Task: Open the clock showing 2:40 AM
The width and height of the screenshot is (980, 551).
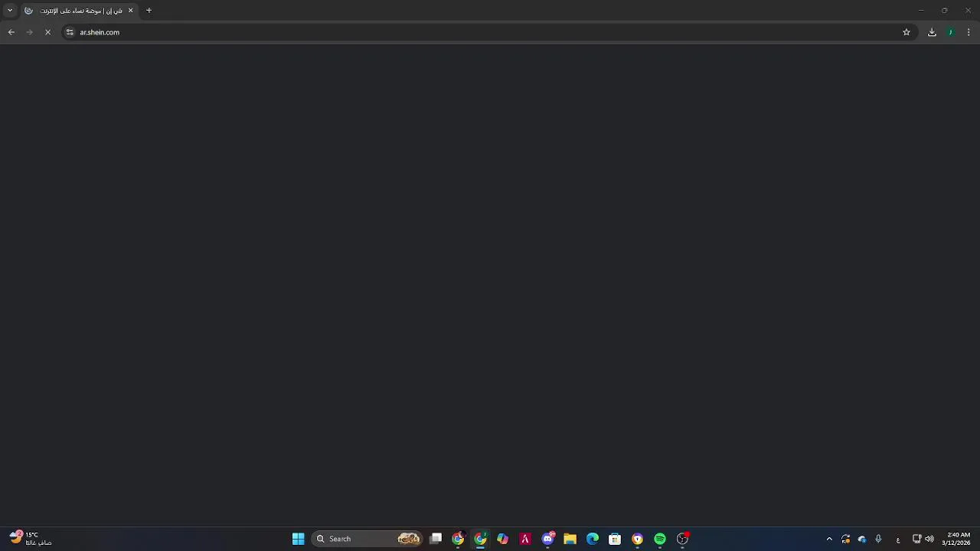Action: [956, 539]
